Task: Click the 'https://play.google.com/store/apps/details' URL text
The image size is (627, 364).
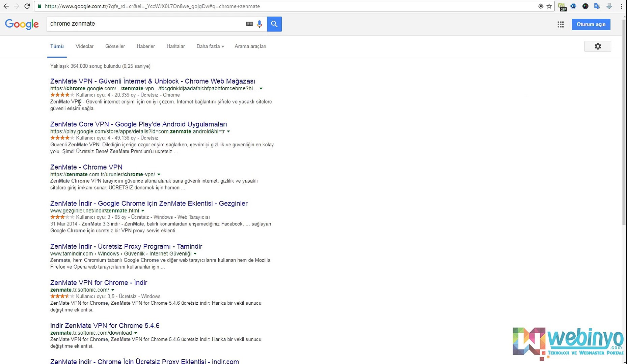Action: coord(137,131)
